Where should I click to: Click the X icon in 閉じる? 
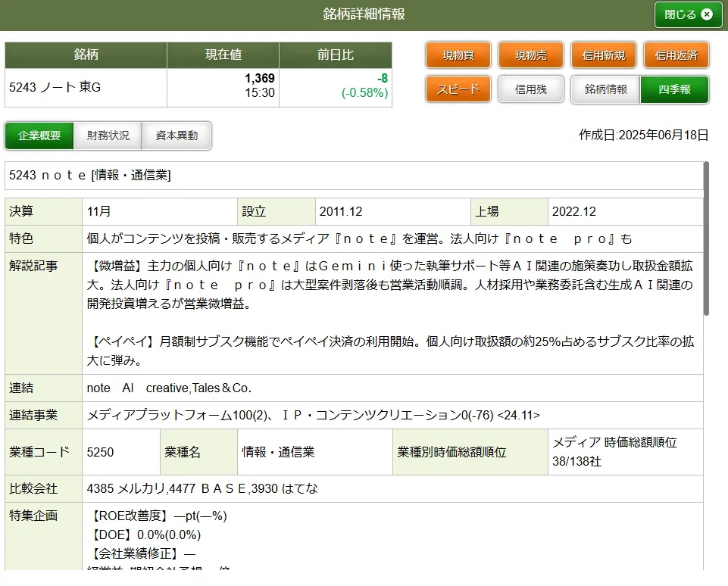pyautogui.click(x=707, y=14)
